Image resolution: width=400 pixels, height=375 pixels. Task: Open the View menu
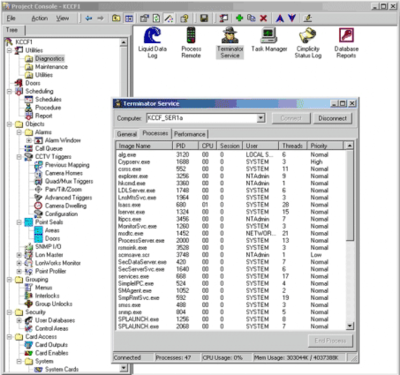pos(62,18)
